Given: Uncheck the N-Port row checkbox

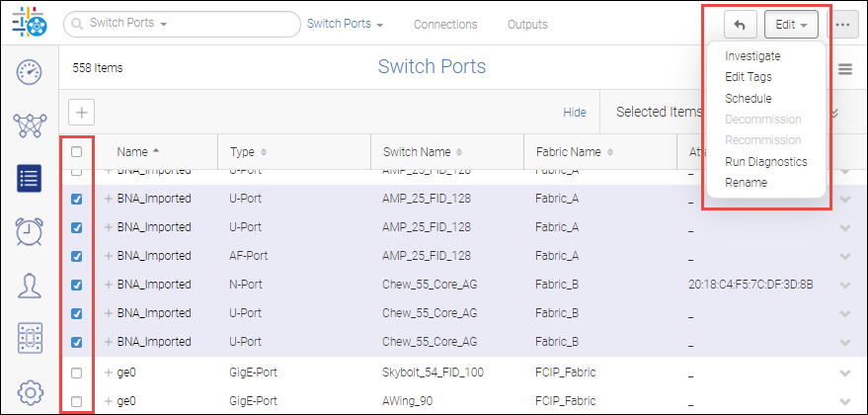Looking at the screenshot, I should [x=77, y=285].
